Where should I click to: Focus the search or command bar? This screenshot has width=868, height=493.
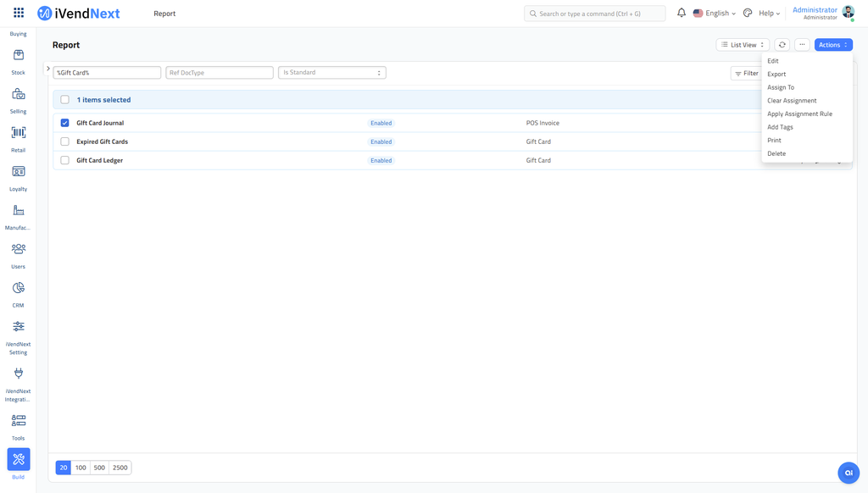point(594,14)
